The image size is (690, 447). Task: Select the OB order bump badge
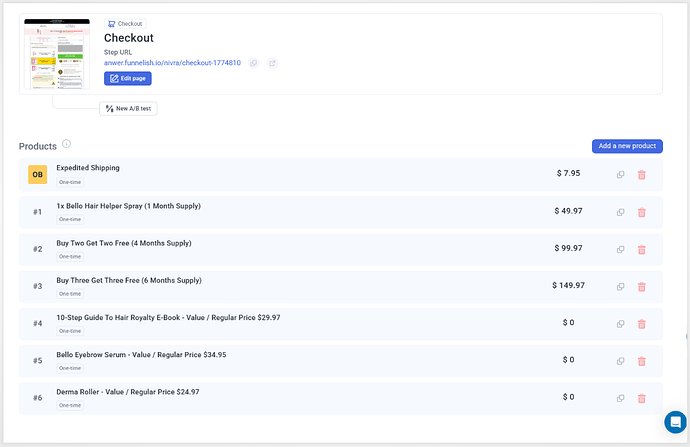(38, 175)
